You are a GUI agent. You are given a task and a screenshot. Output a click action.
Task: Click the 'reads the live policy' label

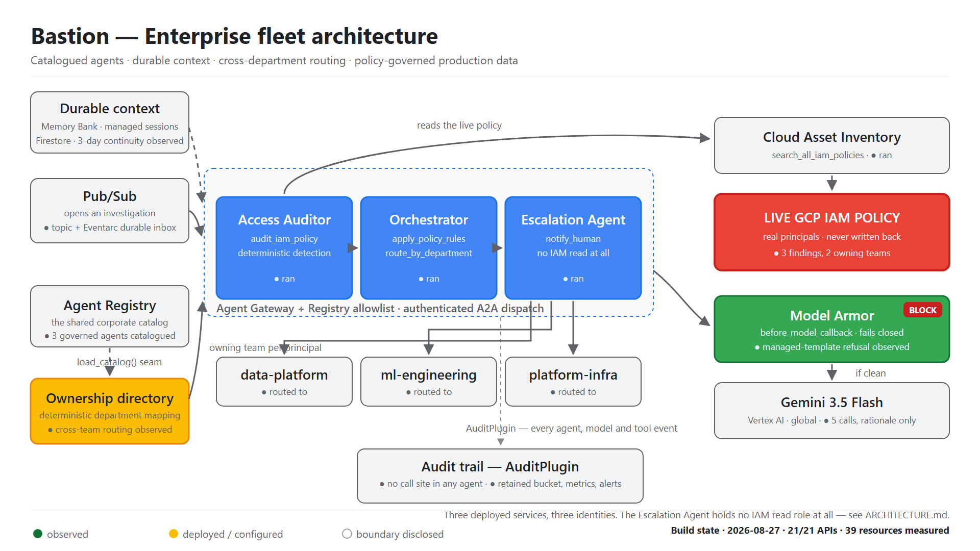pyautogui.click(x=459, y=125)
